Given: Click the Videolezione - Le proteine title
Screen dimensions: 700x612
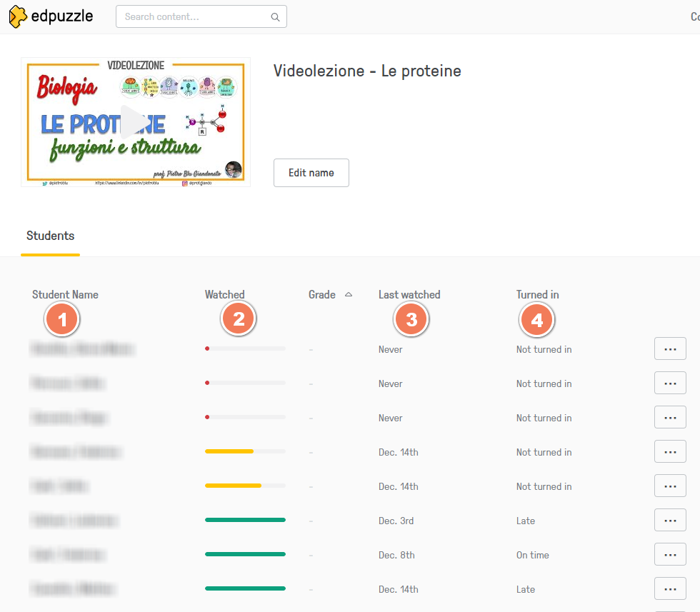Looking at the screenshot, I should pyautogui.click(x=367, y=71).
